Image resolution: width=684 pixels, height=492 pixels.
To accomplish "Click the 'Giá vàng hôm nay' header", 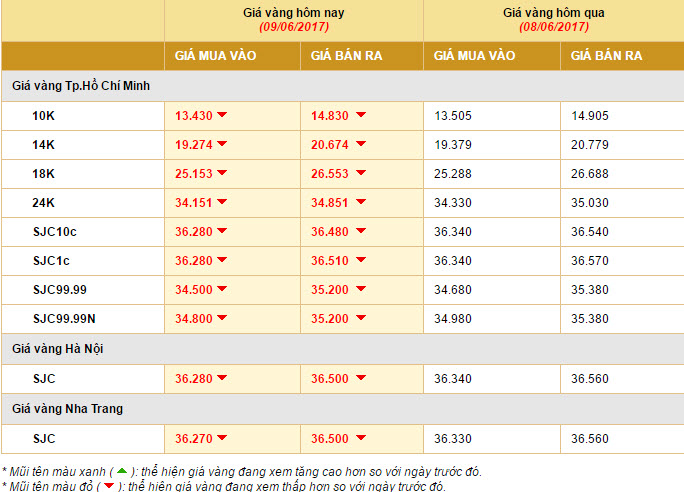I will 294,13.
